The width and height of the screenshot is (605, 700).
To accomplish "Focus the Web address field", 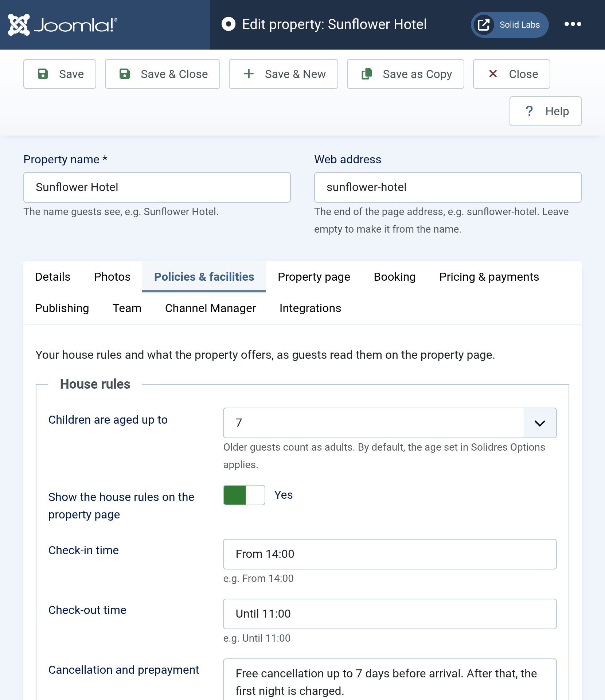I will click(448, 187).
